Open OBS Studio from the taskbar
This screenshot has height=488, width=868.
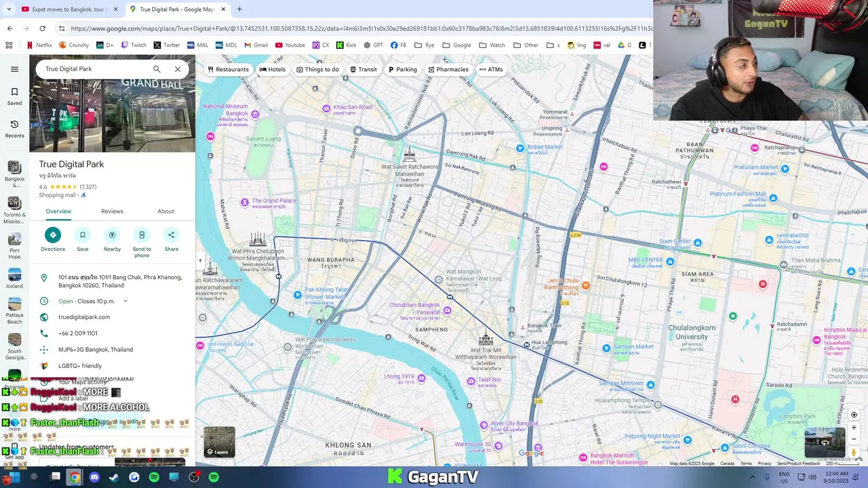tap(194, 477)
